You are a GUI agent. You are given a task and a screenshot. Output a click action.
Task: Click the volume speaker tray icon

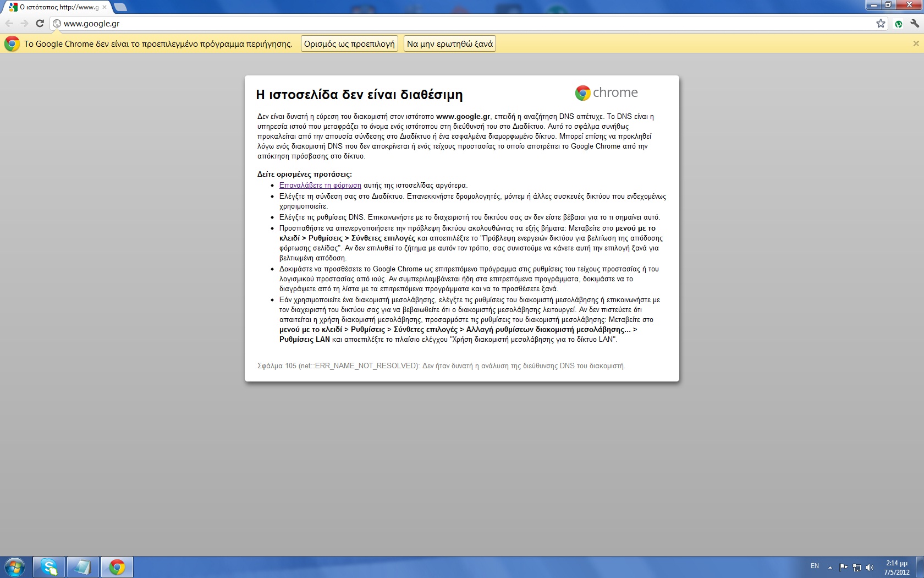coord(870,568)
